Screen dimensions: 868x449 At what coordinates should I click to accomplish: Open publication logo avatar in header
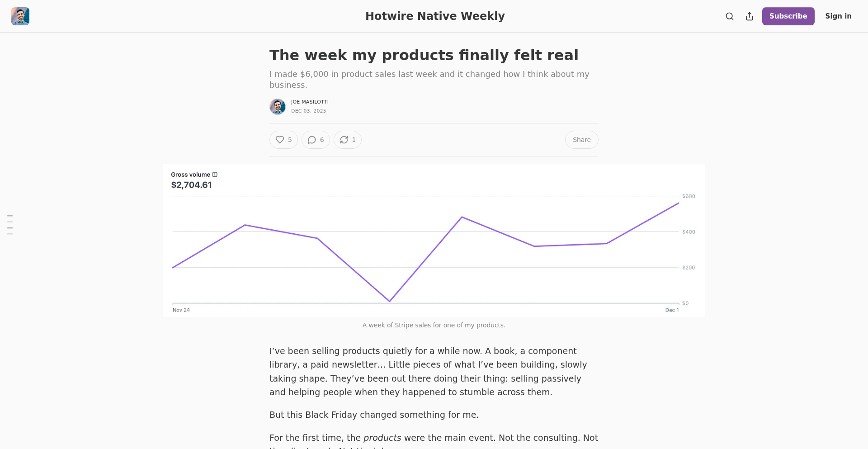pyautogui.click(x=20, y=16)
